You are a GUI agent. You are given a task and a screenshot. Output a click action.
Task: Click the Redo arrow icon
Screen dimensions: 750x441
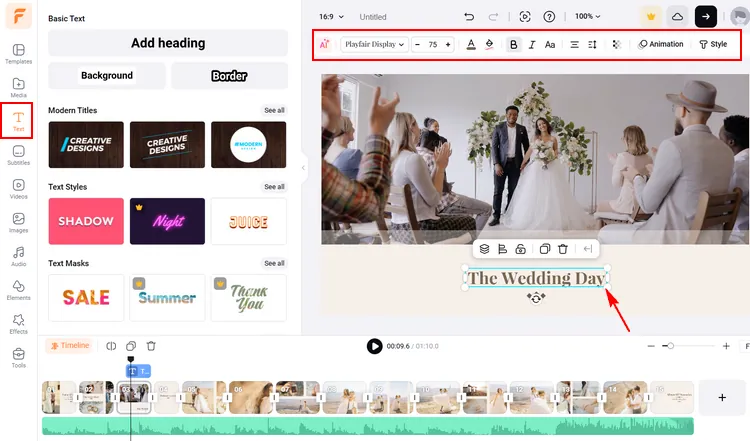pyautogui.click(x=493, y=17)
